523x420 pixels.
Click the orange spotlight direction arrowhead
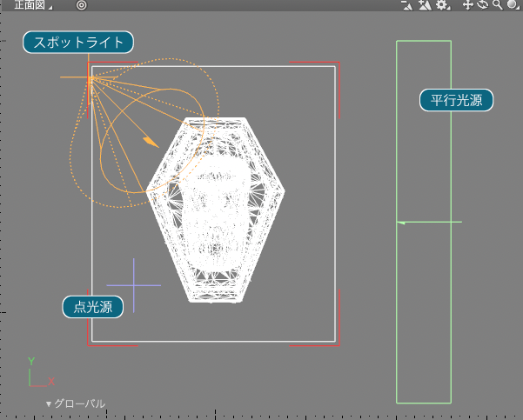click(151, 140)
